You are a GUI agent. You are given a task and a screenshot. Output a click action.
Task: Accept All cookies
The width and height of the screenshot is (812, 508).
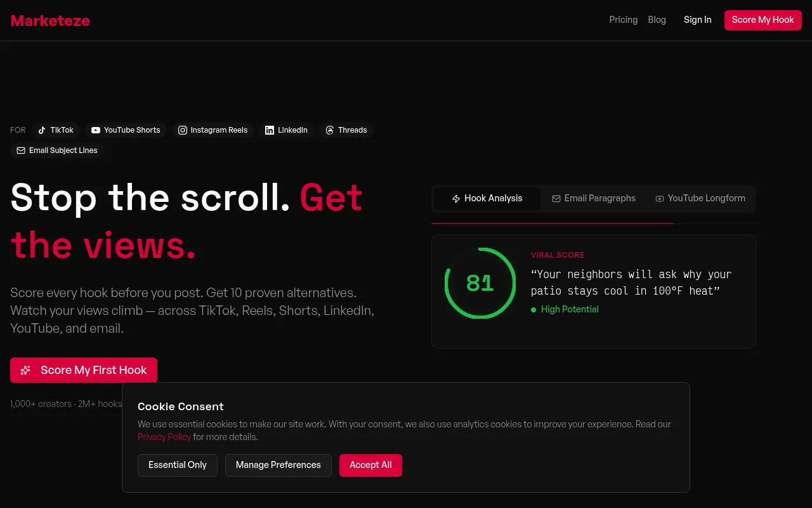coord(370,465)
